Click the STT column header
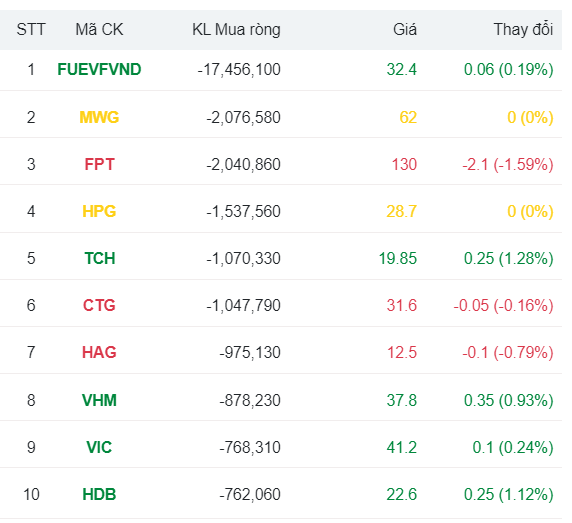The height and width of the screenshot is (523, 572). coord(31,30)
